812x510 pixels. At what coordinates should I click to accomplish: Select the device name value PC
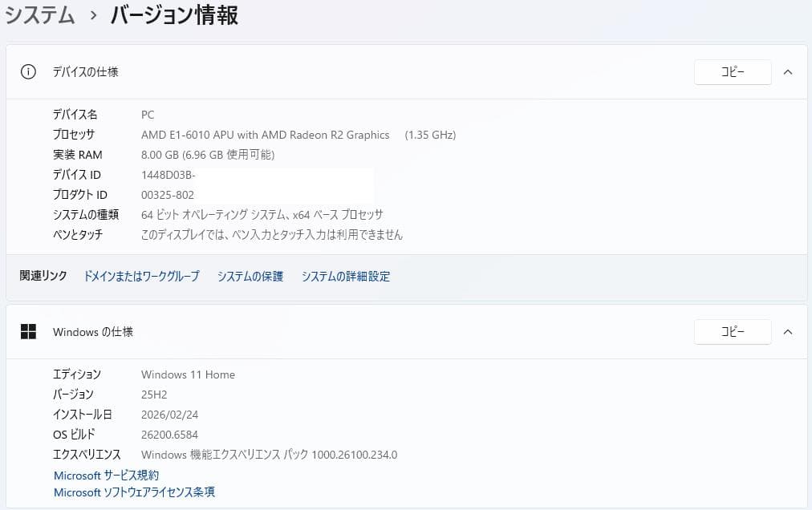148,115
